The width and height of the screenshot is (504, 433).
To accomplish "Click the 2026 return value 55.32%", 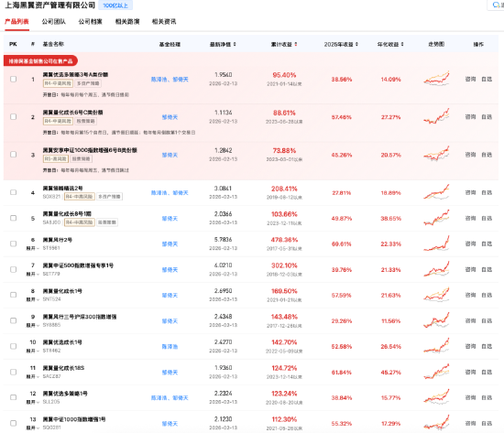I will point(342,424).
